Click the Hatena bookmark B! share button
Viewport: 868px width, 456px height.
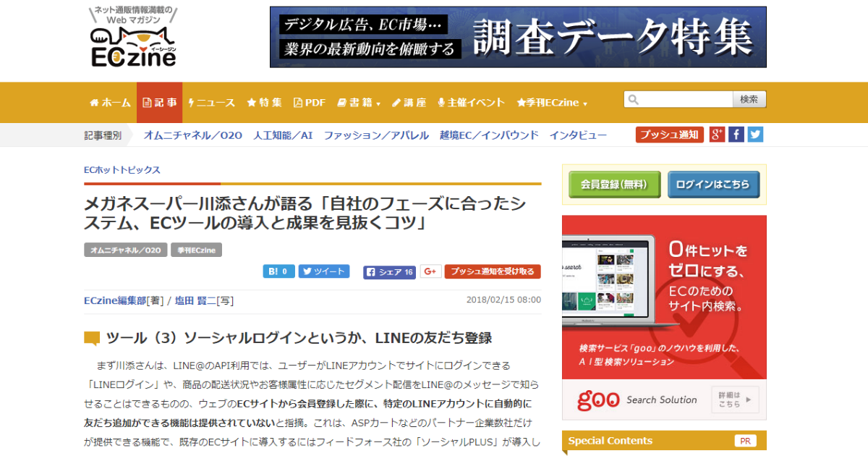tap(278, 271)
